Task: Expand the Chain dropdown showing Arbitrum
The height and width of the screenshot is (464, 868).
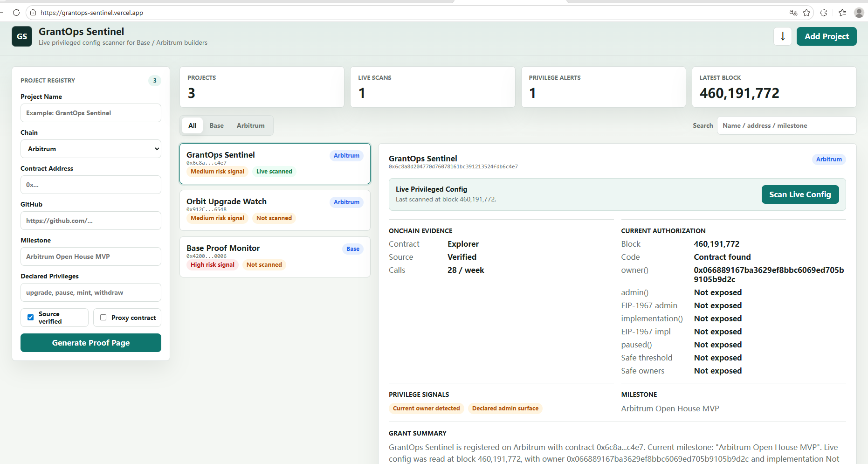Action: (x=91, y=149)
